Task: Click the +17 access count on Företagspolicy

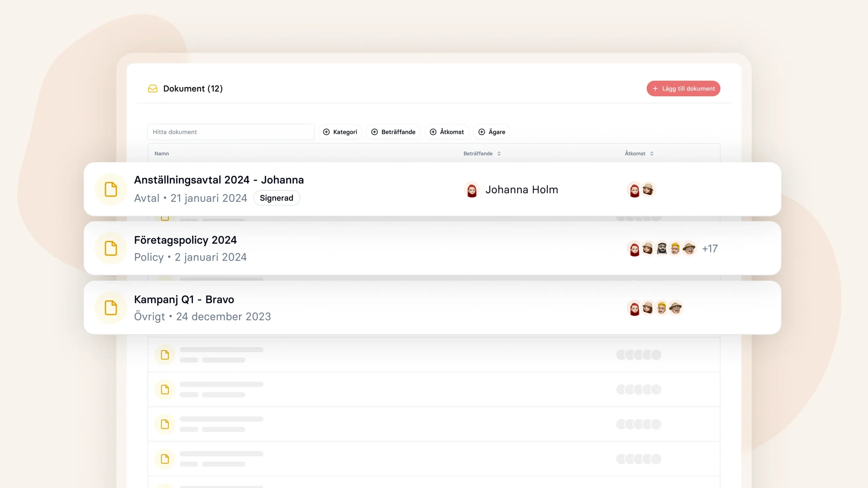Action: 710,249
